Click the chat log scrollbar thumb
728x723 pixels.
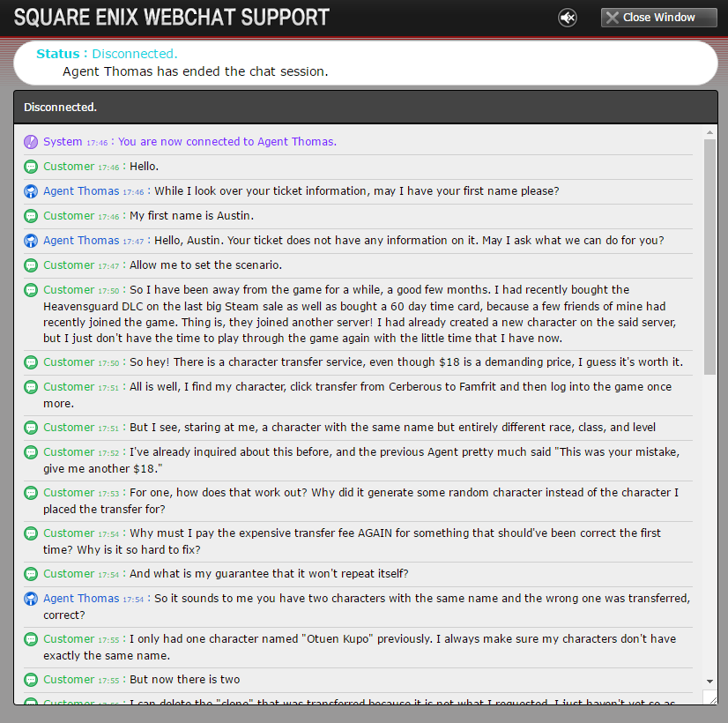[x=709, y=257]
